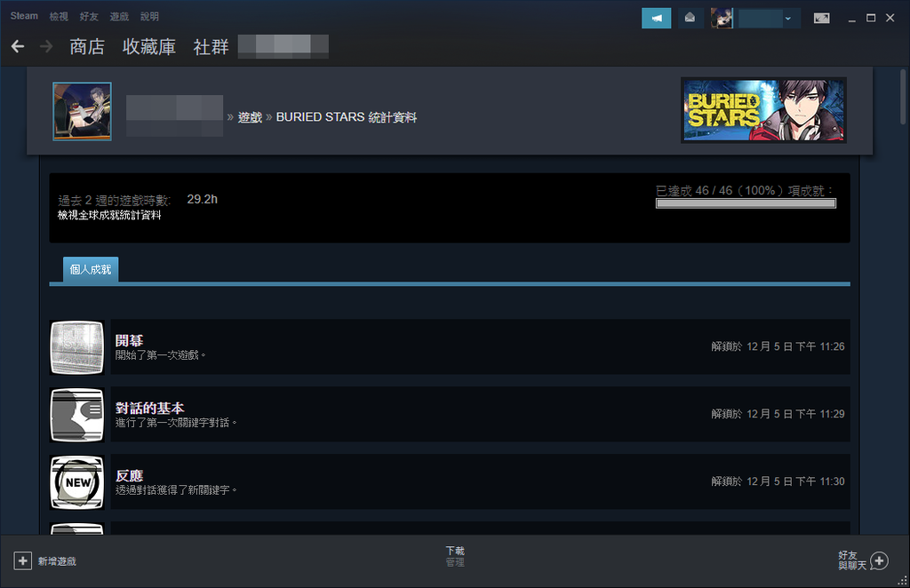Go back with the left arrow
This screenshot has width=910, height=588.
point(18,46)
